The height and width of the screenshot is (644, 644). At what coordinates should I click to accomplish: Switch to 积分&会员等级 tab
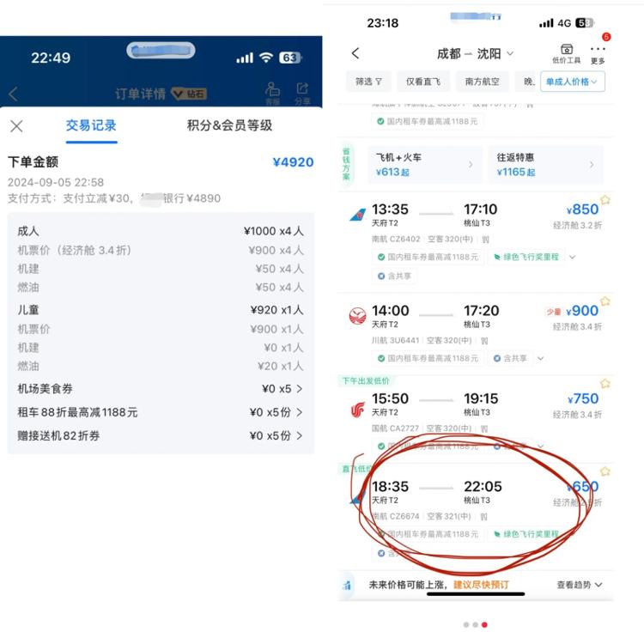point(229,125)
